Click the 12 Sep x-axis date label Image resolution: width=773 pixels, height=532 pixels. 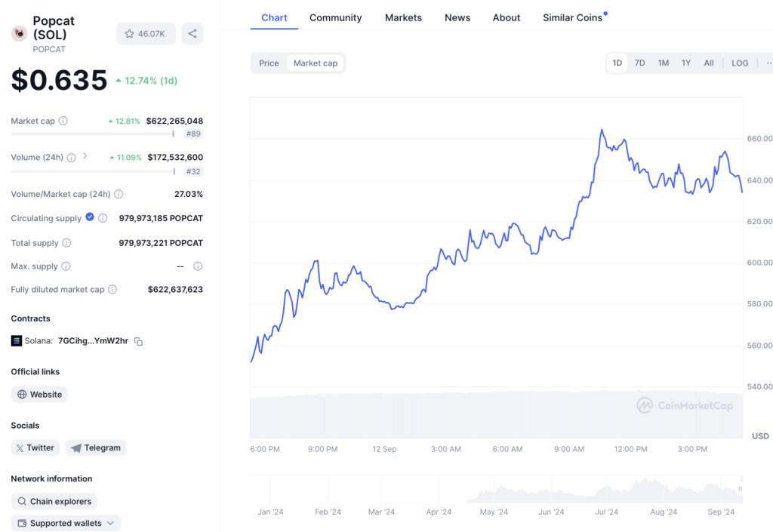(384, 449)
